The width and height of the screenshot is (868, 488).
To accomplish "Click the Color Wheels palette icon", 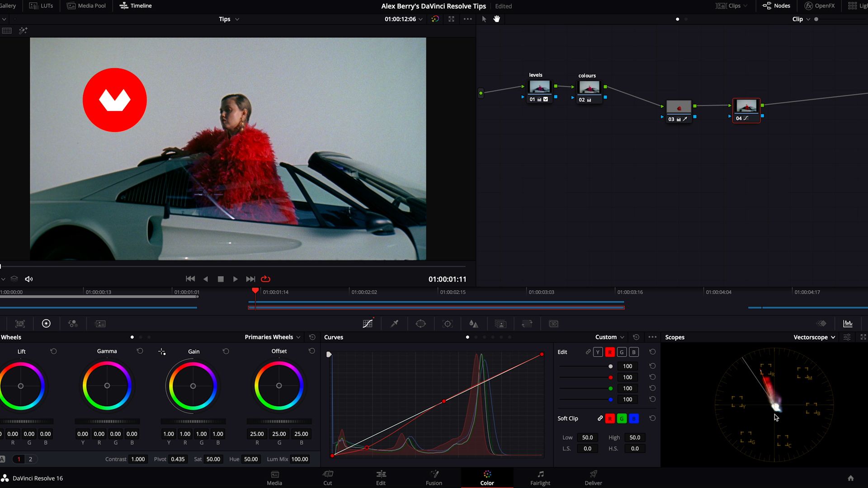I will (46, 324).
